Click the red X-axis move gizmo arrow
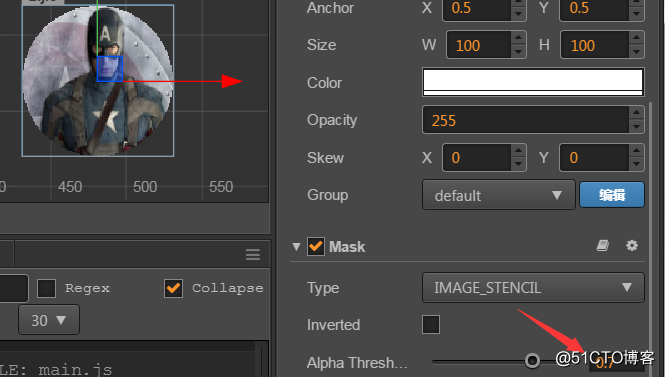The image size is (665, 377). click(232, 81)
